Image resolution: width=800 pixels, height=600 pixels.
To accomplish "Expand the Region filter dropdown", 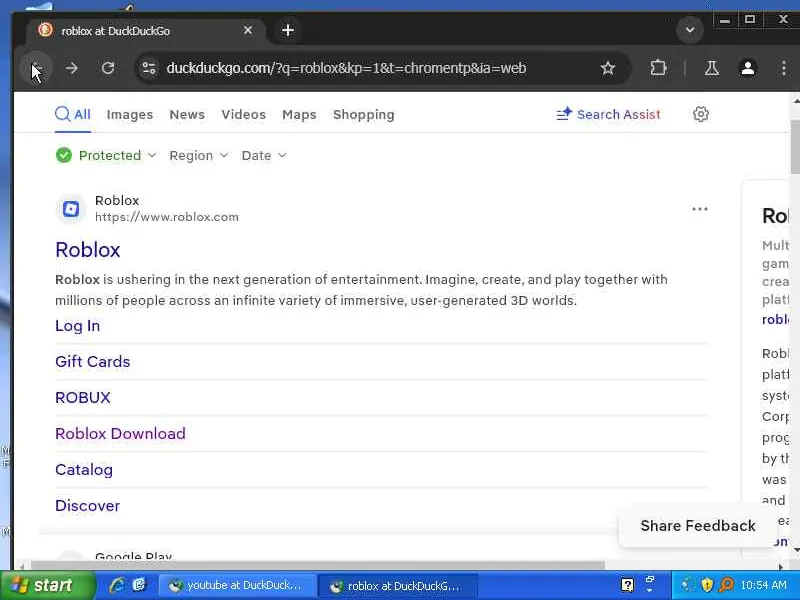I will pyautogui.click(x=198, y=155).
